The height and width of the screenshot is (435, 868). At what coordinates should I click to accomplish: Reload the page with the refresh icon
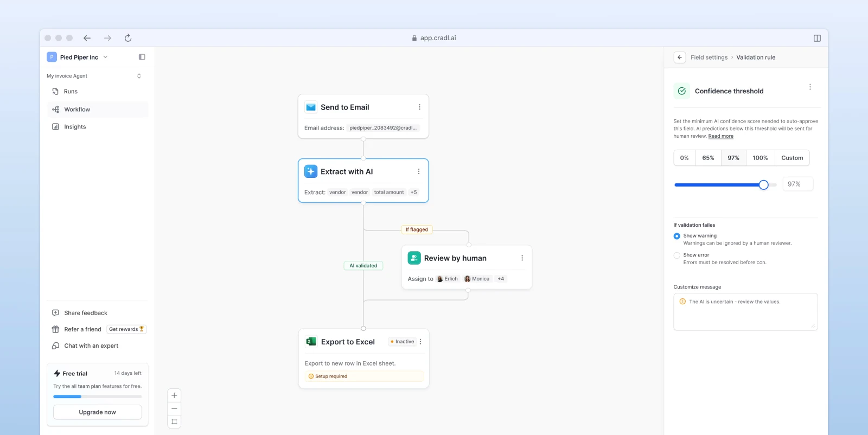point(128,38)
